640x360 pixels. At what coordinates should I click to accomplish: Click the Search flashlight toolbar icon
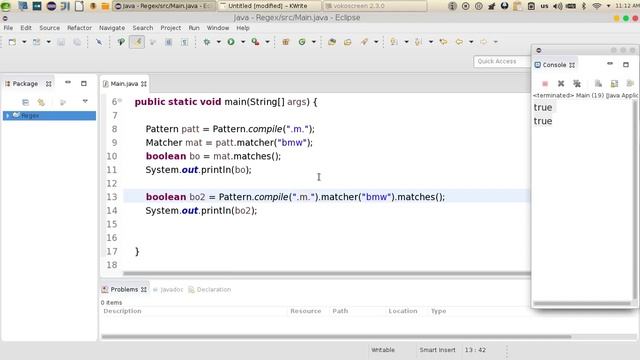pos(364,42)
